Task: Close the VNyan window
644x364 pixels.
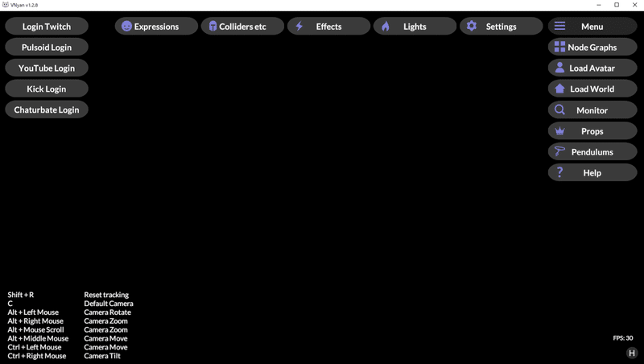Action: [634, 5]
